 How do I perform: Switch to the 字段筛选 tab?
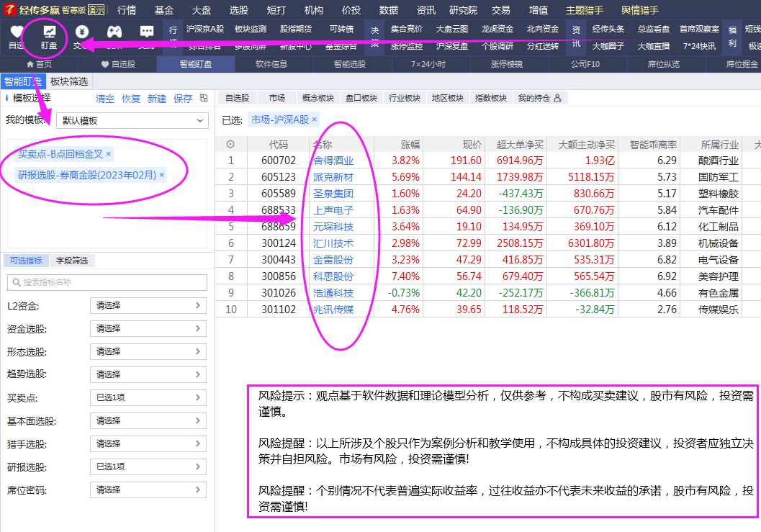point(72,261)
